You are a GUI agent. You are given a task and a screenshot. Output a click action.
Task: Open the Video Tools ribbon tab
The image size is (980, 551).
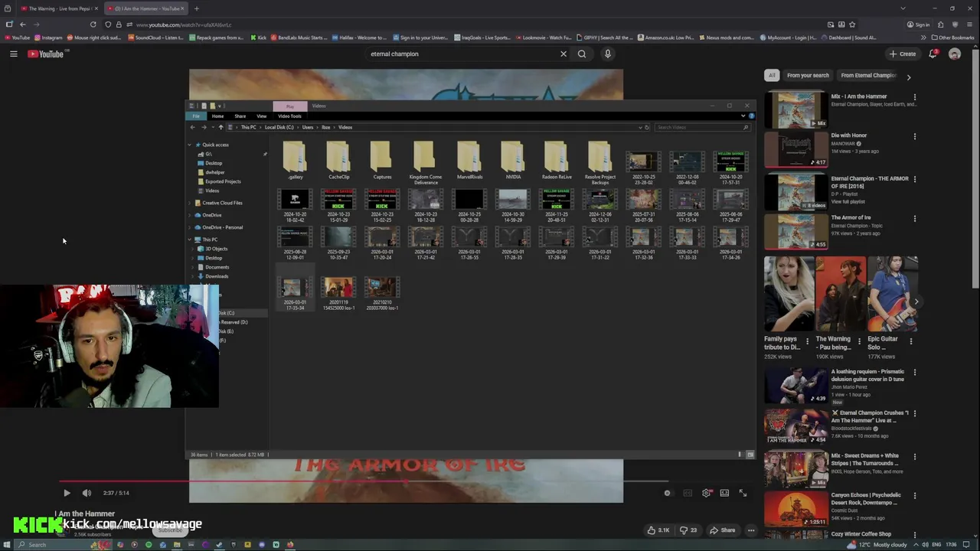(289, 116)
